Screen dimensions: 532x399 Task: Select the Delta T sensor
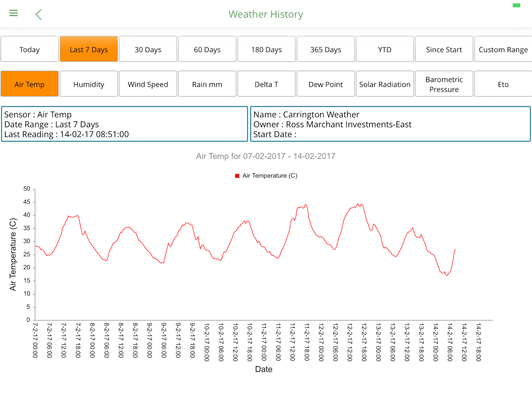pos(266,84)
